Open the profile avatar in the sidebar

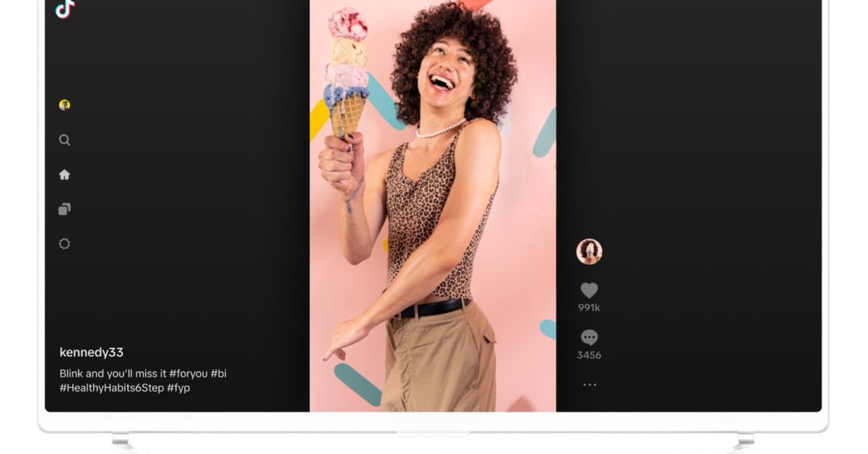[64, 105]
